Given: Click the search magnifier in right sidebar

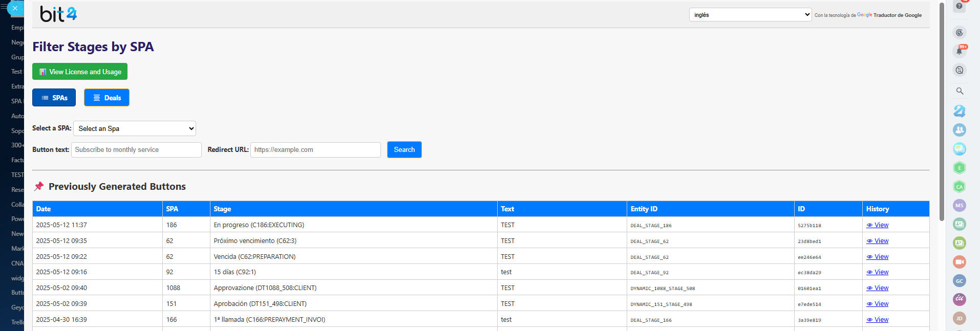Looking at the screenshot, I should coord(960,91).
